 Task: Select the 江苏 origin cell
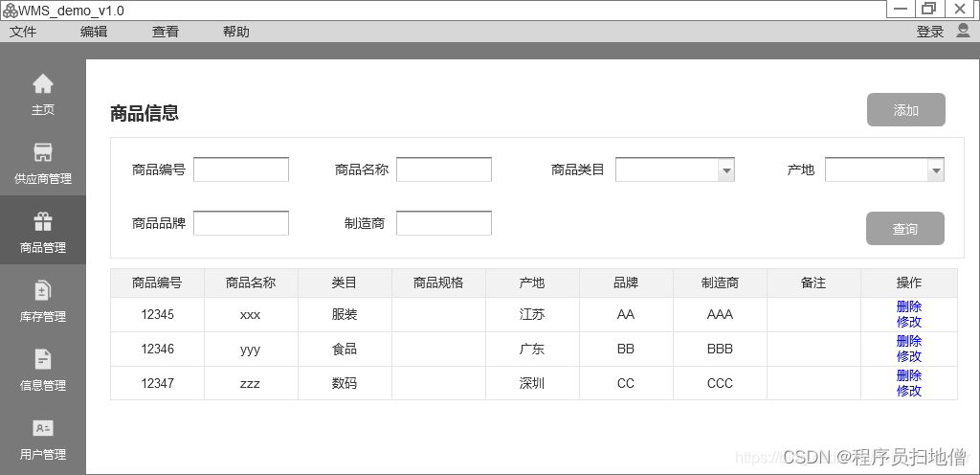(532, 314)
